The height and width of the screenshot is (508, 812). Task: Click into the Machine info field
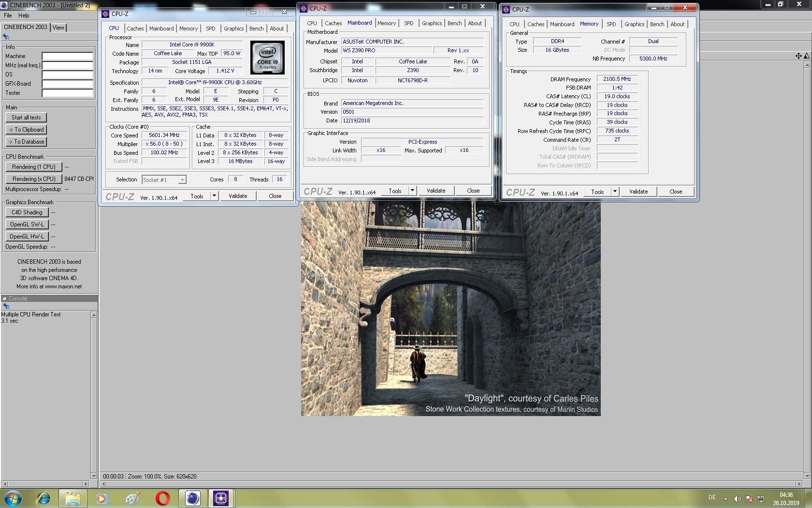point(67,56)
